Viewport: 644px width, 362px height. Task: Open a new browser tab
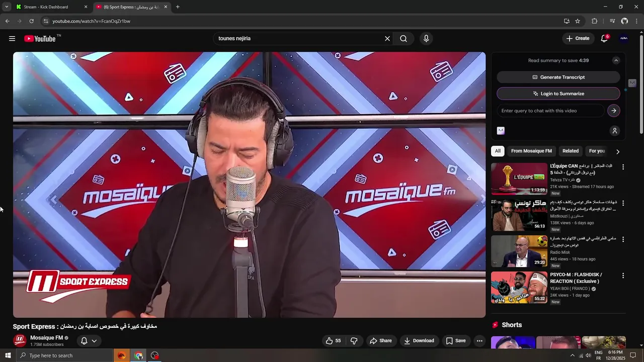point(178,7)
